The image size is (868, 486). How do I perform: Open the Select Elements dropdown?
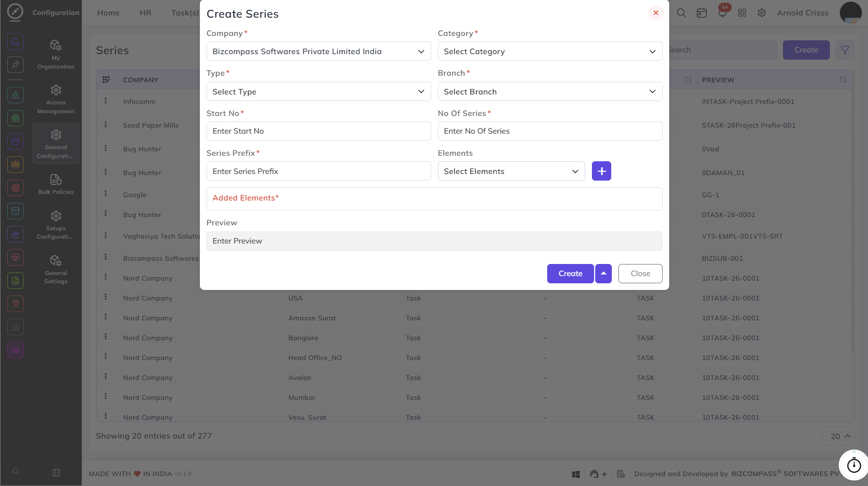(x=511, y=171)
